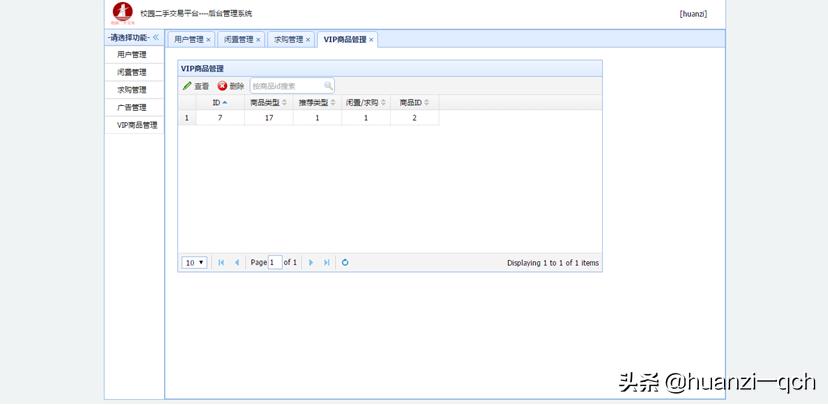828x405 pixels.
Task: Switch to the 用户管理 tab
Action: (189, 40)
